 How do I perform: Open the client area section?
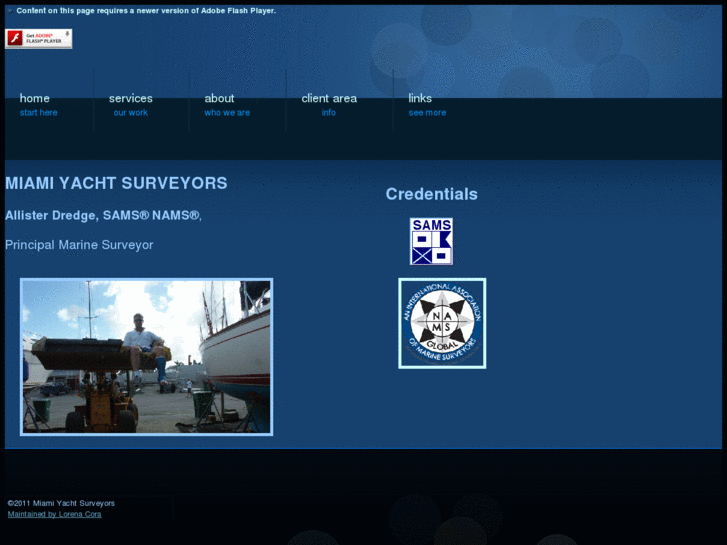(329, 98)
